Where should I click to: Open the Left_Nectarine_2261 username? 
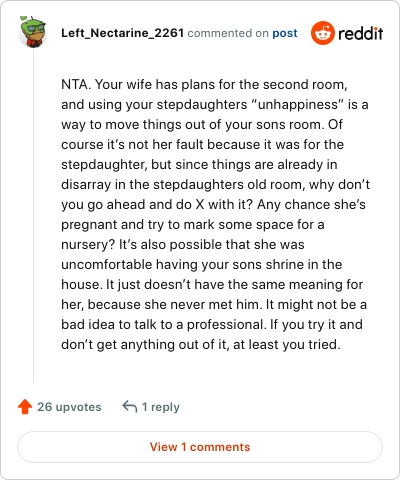coord(122,33)
